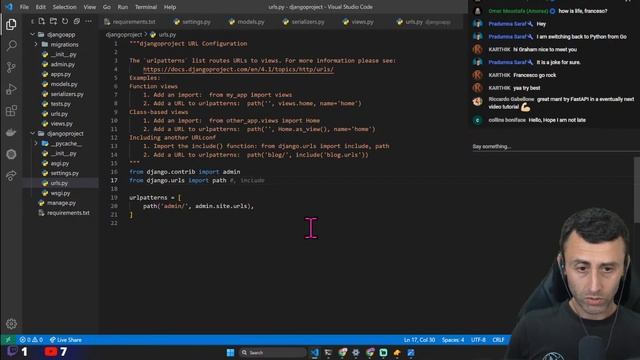This screenshot has height=360, width=640.
Task: Click the chat panel scrollbar
Action: [637, 190]
